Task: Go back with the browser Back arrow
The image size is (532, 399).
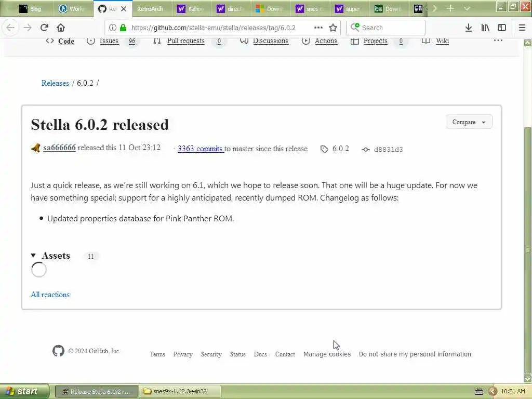Action: point(10,28)
